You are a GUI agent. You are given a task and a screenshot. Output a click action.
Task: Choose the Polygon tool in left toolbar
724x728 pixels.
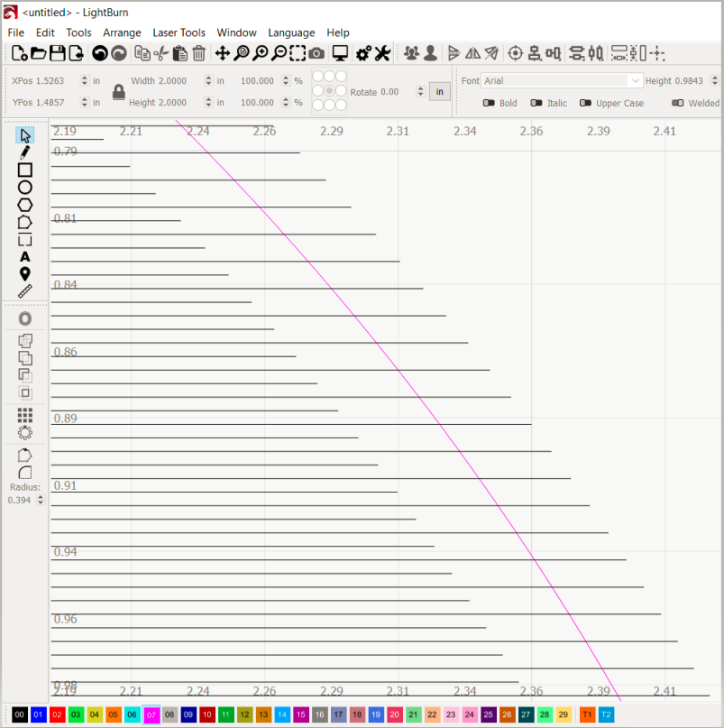pos(25,205)
